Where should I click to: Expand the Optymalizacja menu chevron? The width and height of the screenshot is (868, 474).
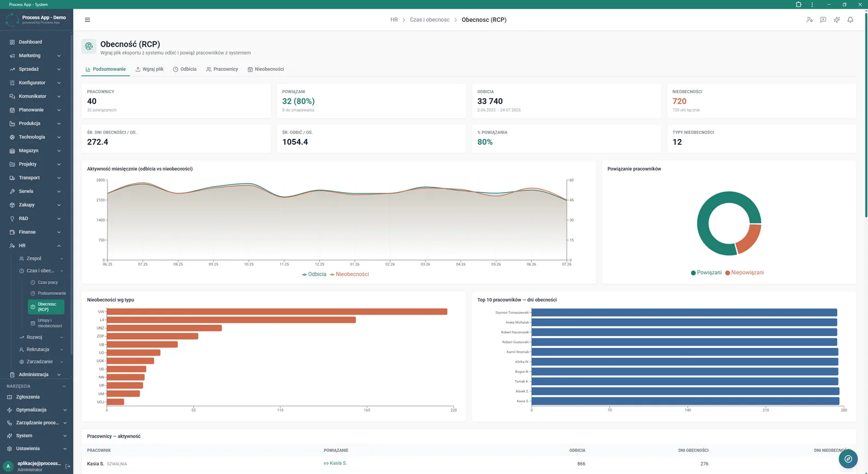[x=65, y=410]
